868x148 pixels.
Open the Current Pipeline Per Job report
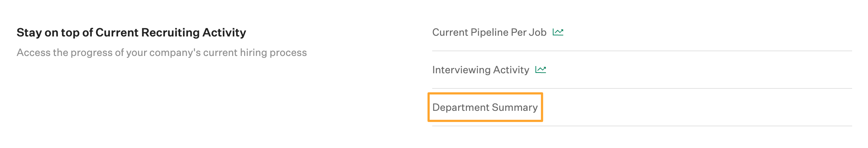489,32
